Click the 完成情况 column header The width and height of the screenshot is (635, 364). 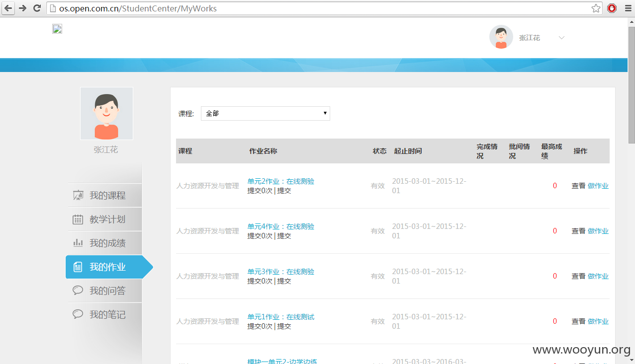pos(487,151)
